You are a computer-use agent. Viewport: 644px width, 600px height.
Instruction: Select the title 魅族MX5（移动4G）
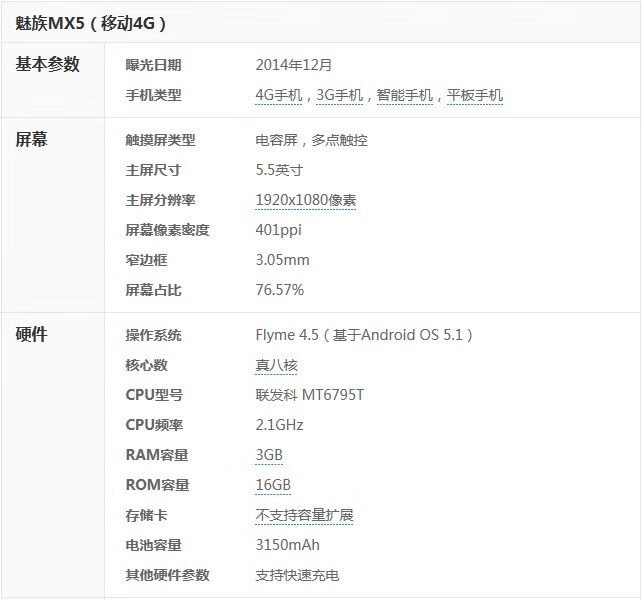click(x=91, y=23)
